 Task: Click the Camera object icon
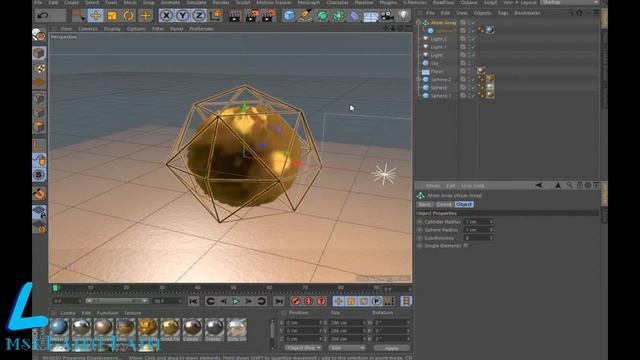click(x=387, y=16)
